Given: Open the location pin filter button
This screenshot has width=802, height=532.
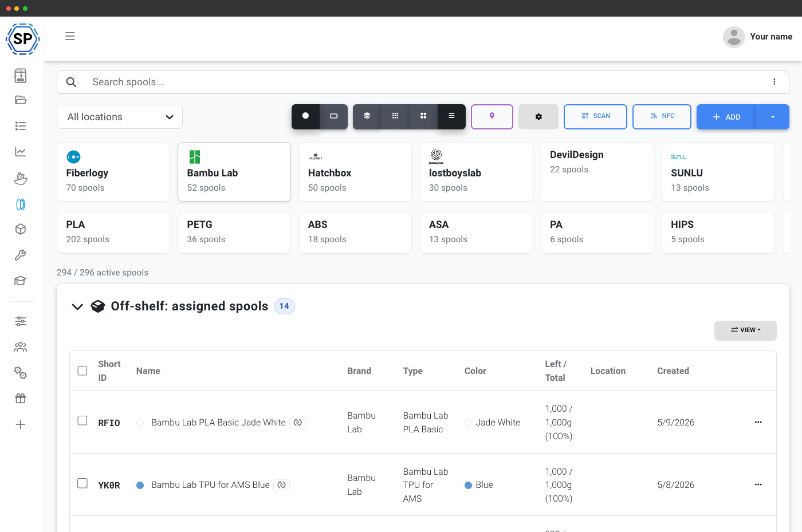Looking at the screenshot, I should [492, 116].
